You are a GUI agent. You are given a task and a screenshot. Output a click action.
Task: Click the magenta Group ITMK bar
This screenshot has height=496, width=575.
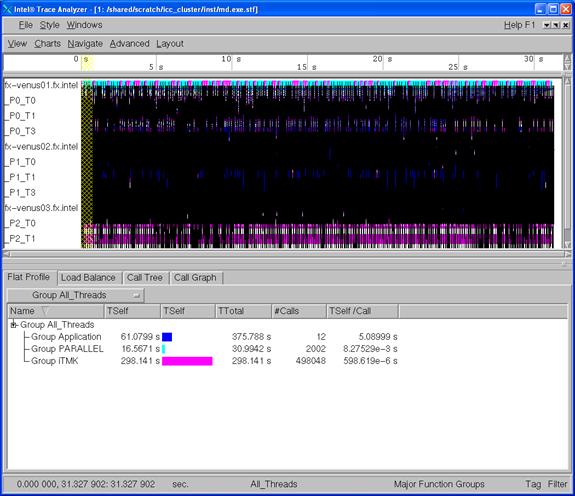pos(187,361)
